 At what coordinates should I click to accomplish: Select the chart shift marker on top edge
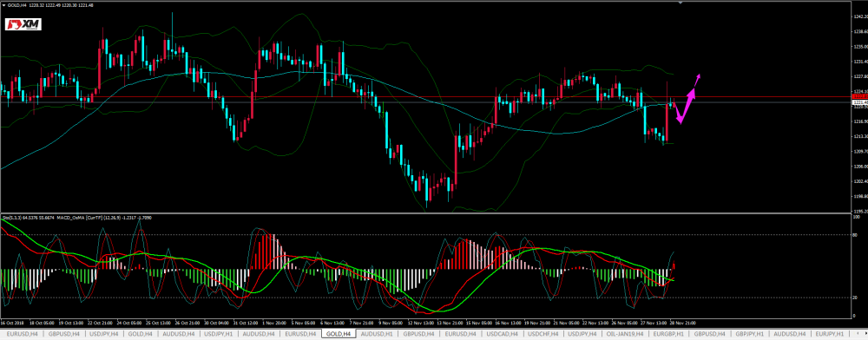681,3
